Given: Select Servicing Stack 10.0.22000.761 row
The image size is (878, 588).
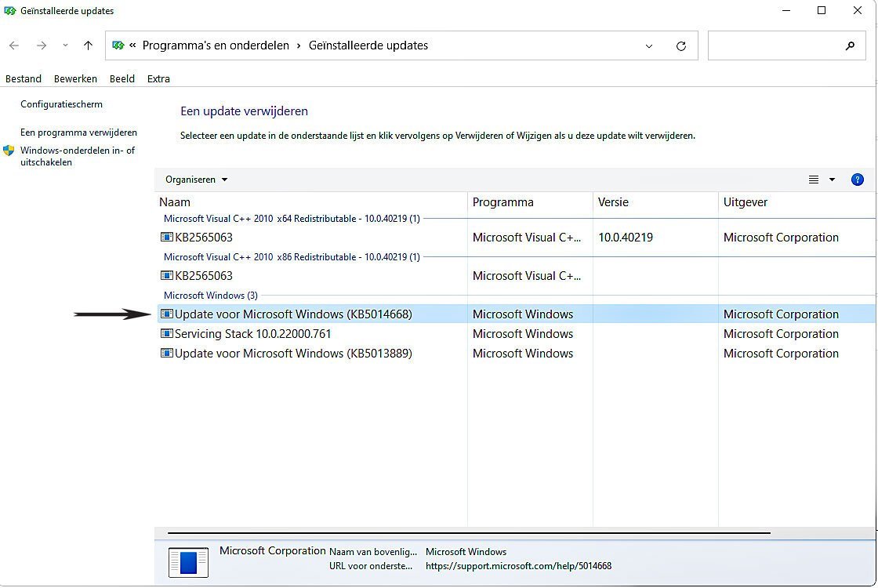Looking at the screenshot, I should pyautogui.click(x=517, y=334).
